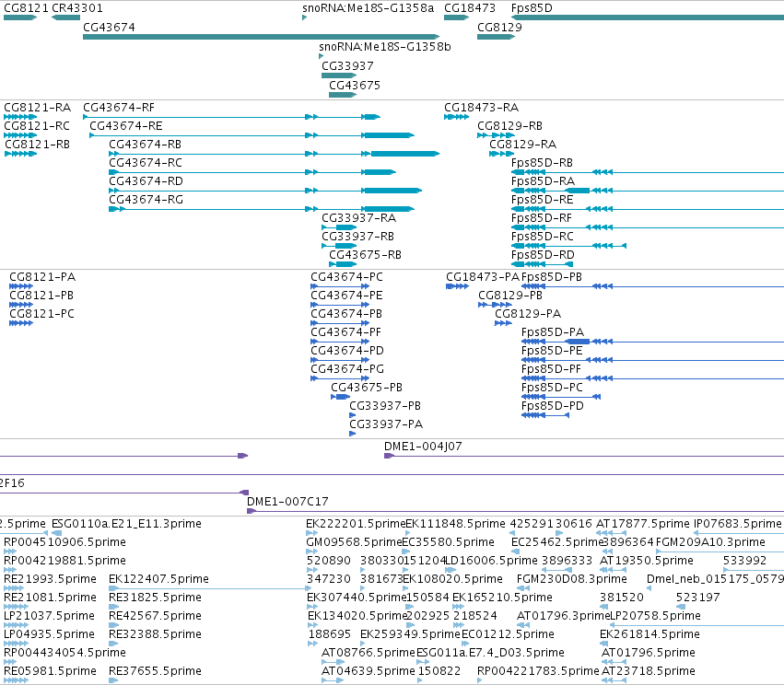
Task: Click EST RE21993.5prime
Action: click(50, 579)
